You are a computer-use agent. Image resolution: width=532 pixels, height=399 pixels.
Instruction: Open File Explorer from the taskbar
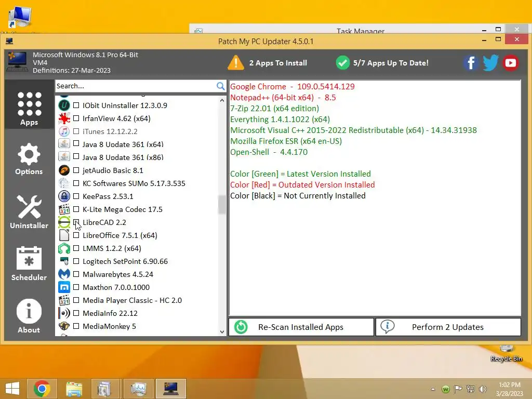[x=74, y=389]
